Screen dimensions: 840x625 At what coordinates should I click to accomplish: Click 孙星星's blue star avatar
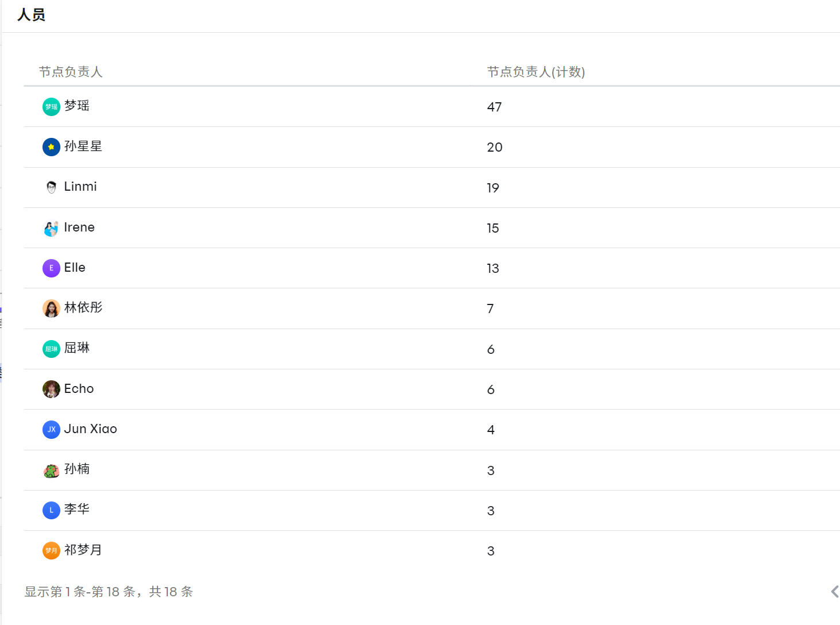point(51,147)
